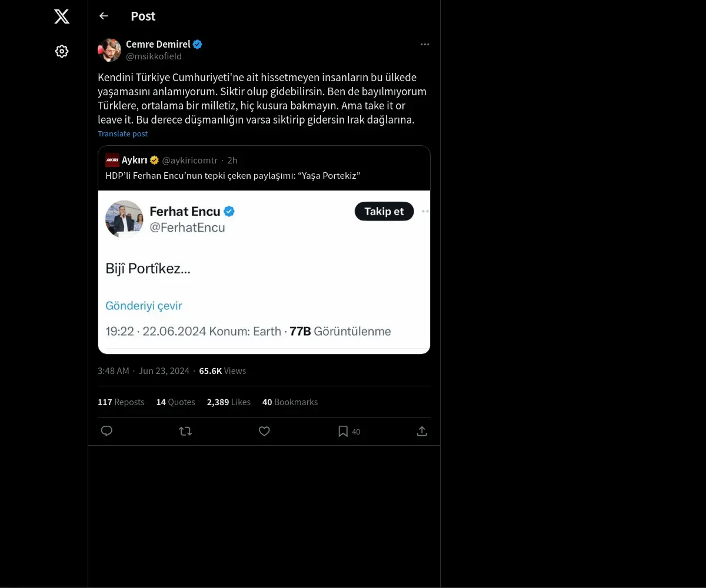Open the reply comment icon
Screen dimensions: 706x588
coord(106,432)
